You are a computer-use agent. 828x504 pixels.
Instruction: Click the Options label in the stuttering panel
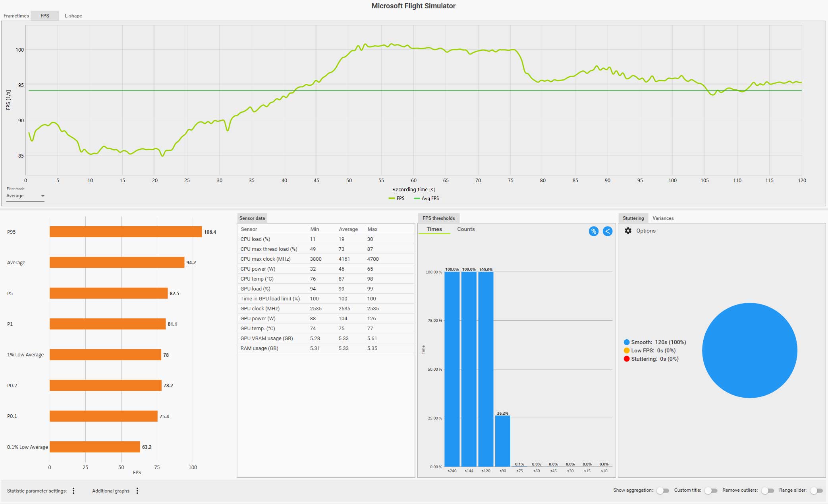[646, 231]
